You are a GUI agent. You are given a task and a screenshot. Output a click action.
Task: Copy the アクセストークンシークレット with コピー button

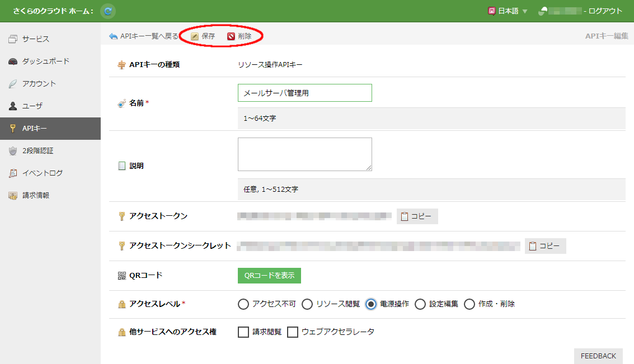[545, 246]
